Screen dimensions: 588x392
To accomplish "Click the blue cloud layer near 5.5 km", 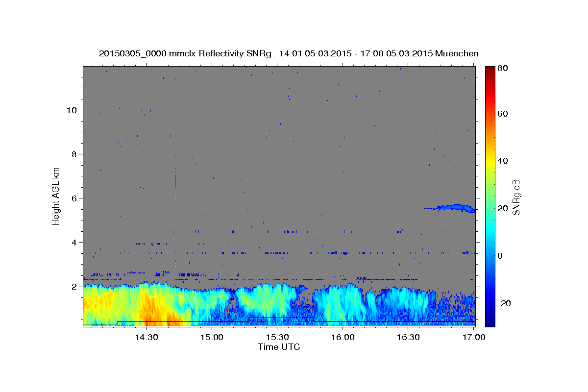I will click(451, 208).
